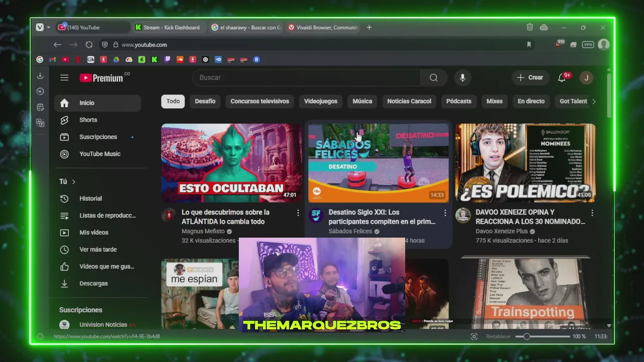The image size is (644, 362).
Task: Open the closed tabs trash can icon
Action: (530, 27)
